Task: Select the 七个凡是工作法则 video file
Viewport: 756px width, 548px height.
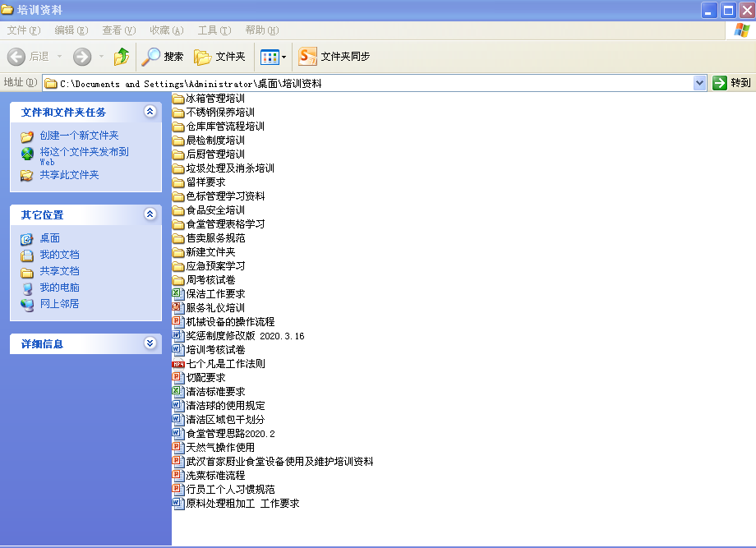Action: (224, 363)
